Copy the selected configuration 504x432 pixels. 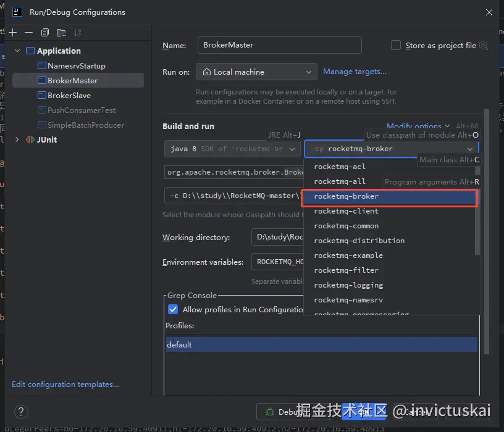pos(45,33)
